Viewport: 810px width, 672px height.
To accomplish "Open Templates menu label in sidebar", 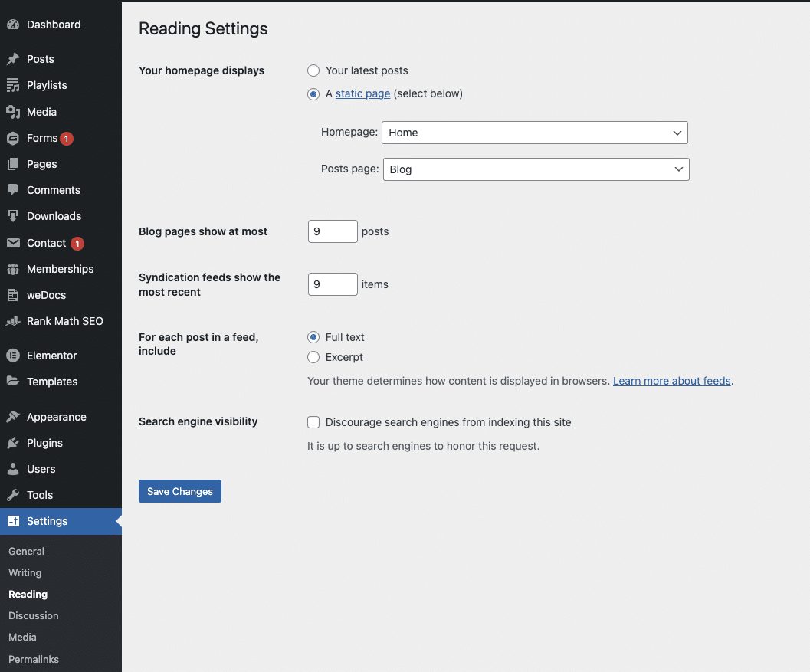I will 52,382.
